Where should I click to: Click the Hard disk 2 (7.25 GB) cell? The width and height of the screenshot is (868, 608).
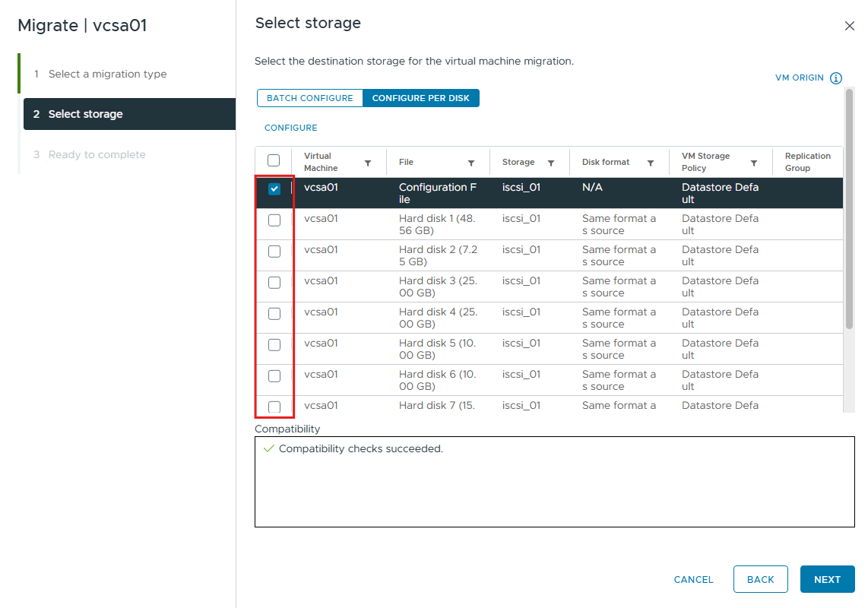(x=438, y=255)
